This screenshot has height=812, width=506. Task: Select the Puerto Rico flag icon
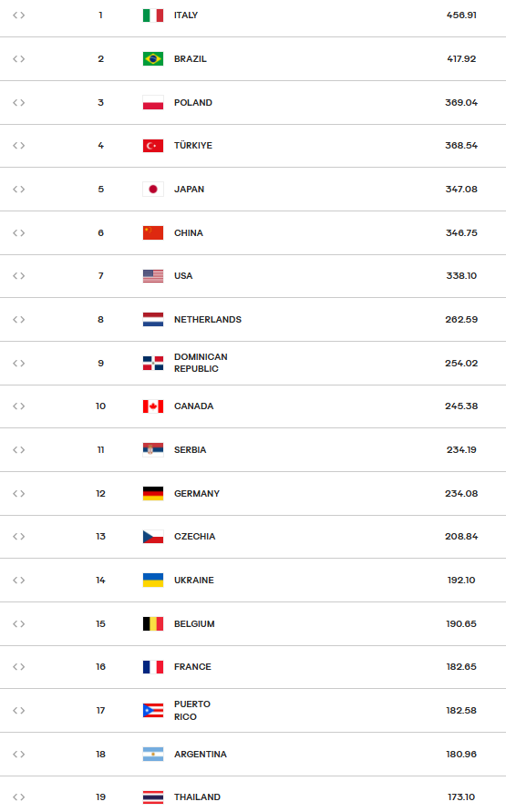[153, 711]
